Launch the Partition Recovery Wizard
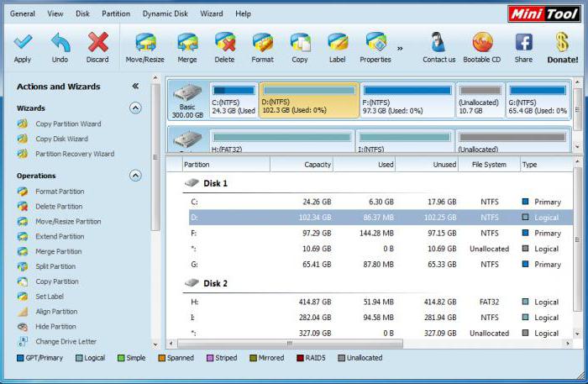The image size is (588, 384). pos(74,154)
